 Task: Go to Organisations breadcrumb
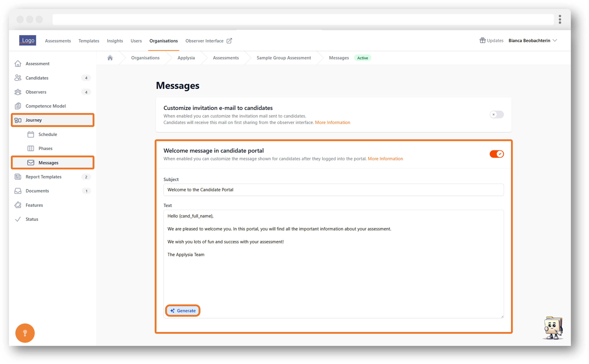click(x=145, y=58)
